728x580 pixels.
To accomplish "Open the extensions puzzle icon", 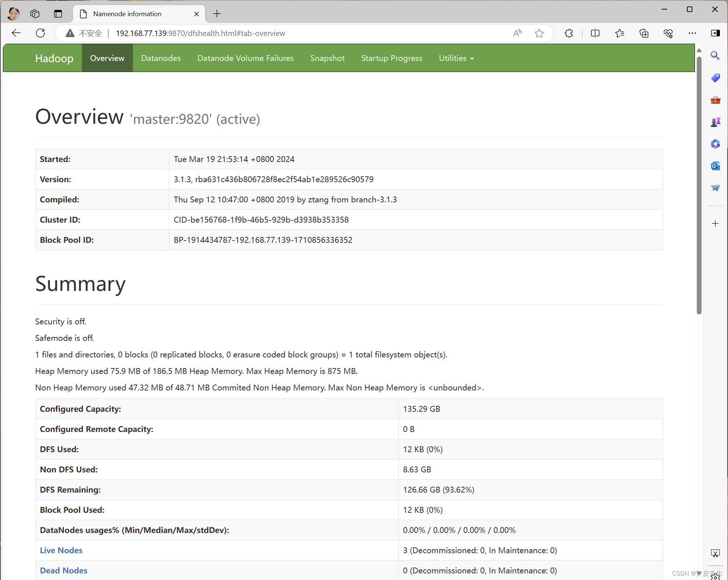I will (569, 33).
